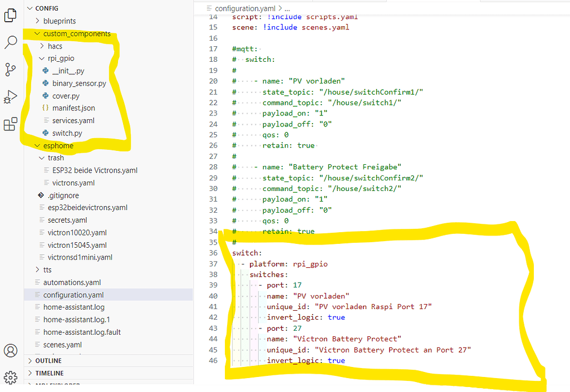Collapse the rpi_gpio folder

[x=42, y=58]
